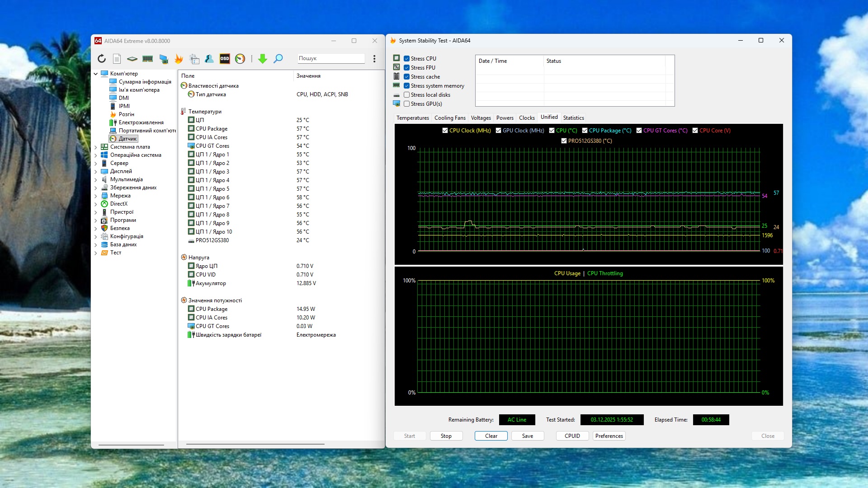868x488 pixels.
Task: Toggle the CPU GT Cores graph checkbox
Action: 639,131
